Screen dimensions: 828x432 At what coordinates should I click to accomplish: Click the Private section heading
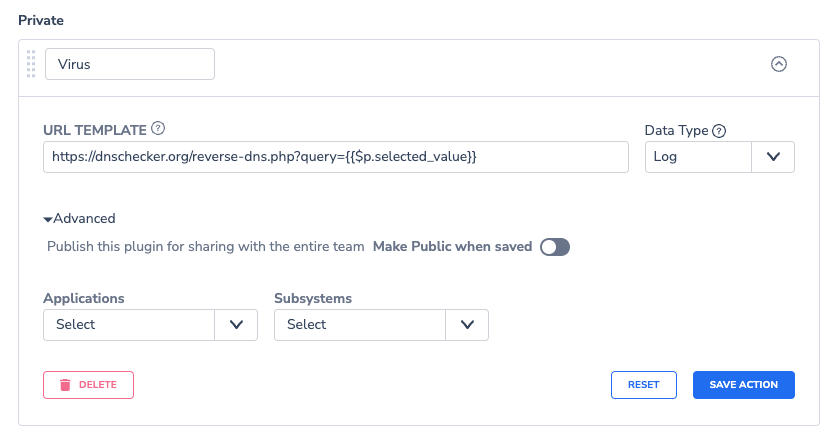[x=41, y=20]
